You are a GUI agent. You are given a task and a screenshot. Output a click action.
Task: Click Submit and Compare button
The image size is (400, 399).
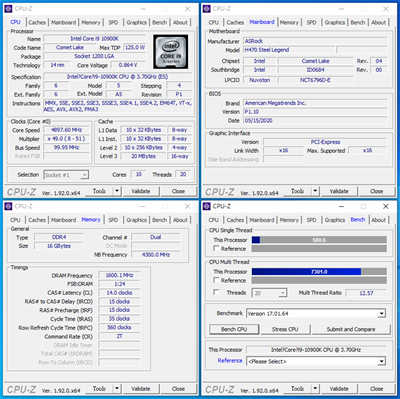click(x=351, y=329)
